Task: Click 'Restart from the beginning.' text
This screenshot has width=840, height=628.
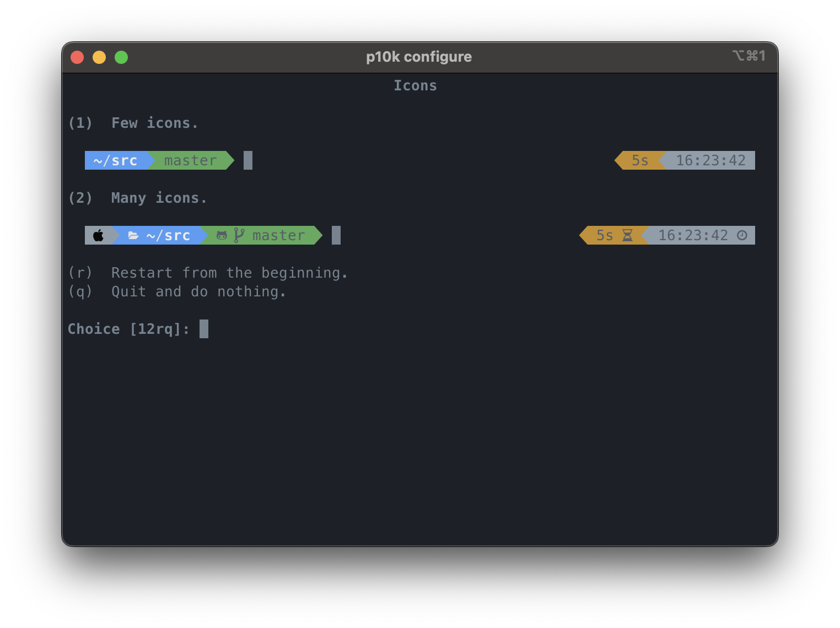Action: click(x=230, y=273)
